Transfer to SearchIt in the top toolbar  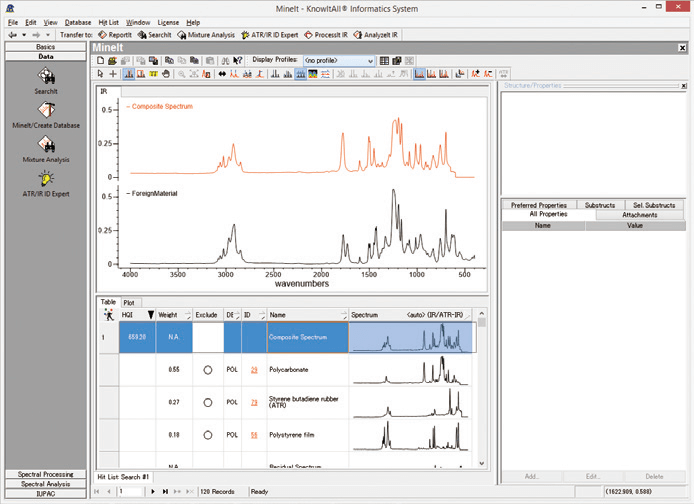pos(154,35)
